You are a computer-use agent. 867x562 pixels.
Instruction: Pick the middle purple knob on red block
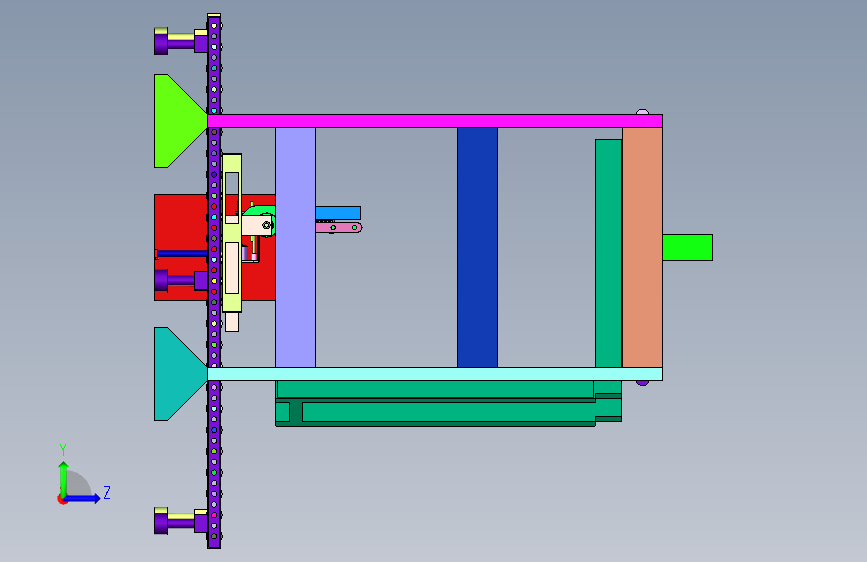(x=180, y=280)
